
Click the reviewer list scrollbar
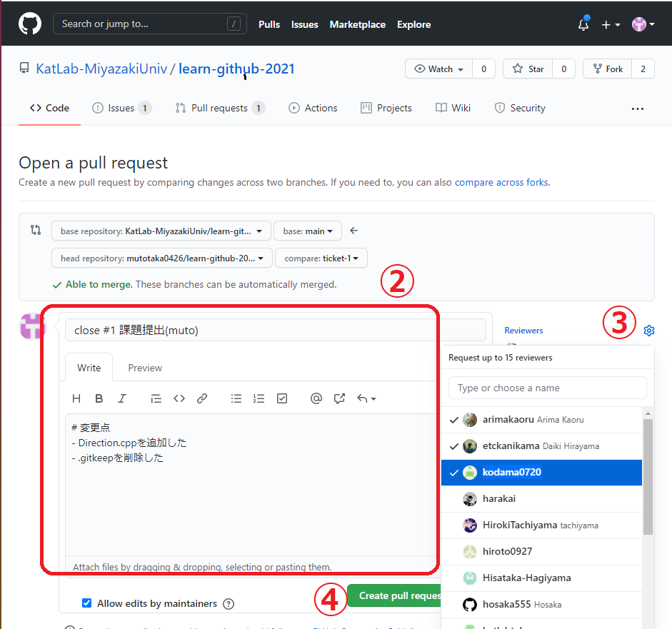point(648,476)
